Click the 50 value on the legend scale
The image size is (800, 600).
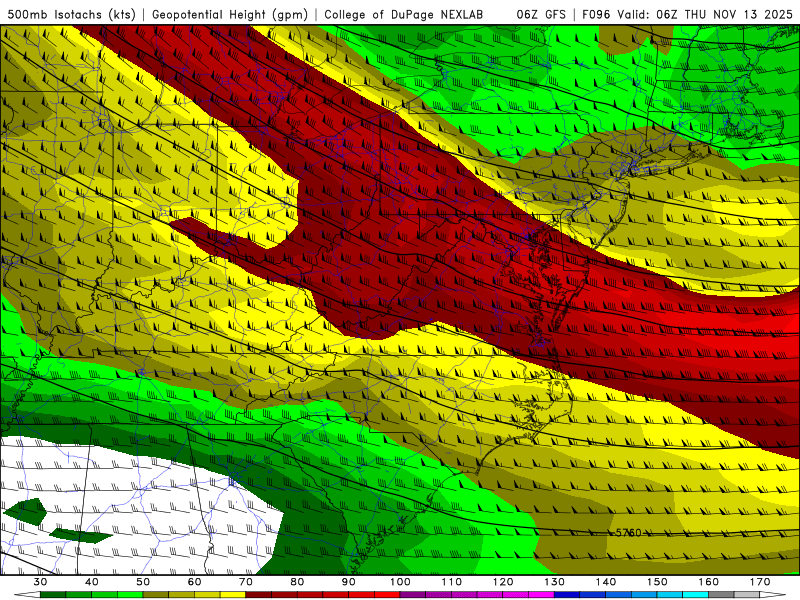(143, 582)
